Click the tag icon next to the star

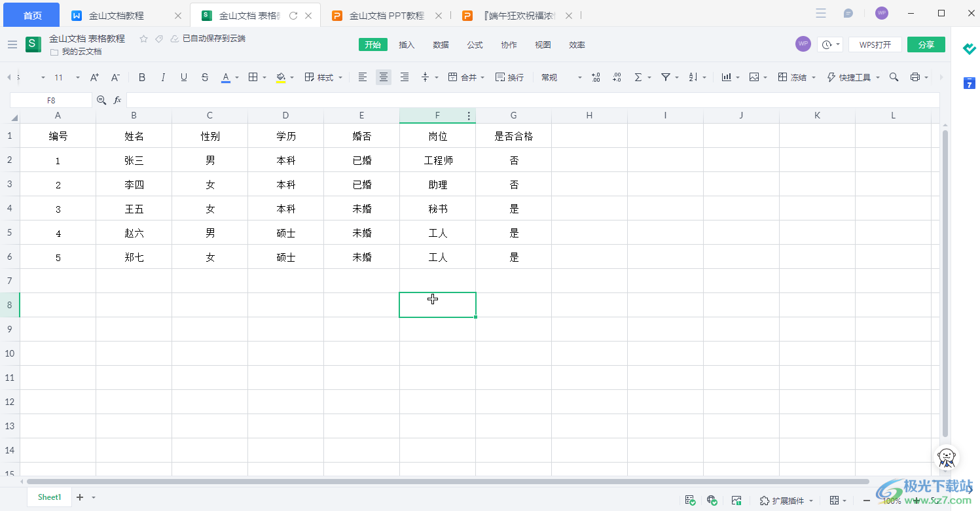158,39
